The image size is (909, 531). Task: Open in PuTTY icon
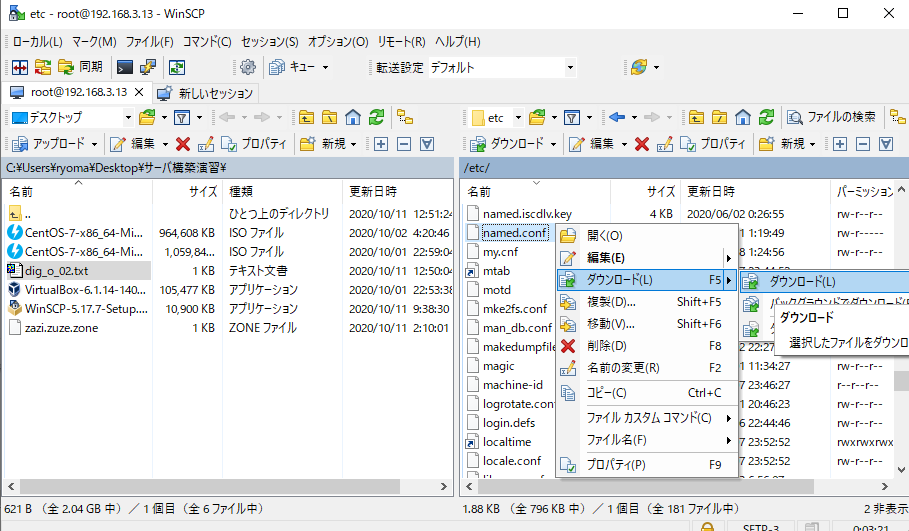tap(148, 67)
